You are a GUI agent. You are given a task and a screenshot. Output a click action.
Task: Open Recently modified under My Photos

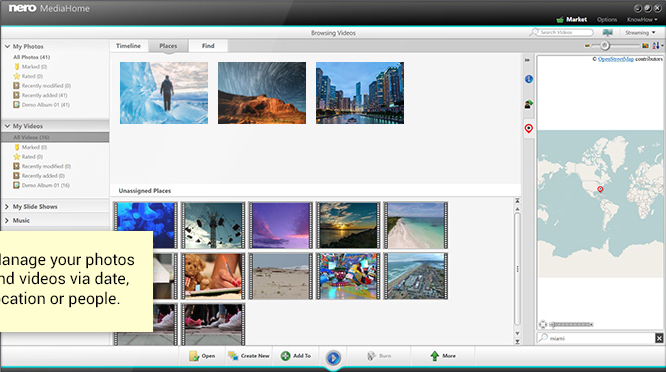(42, 86)
